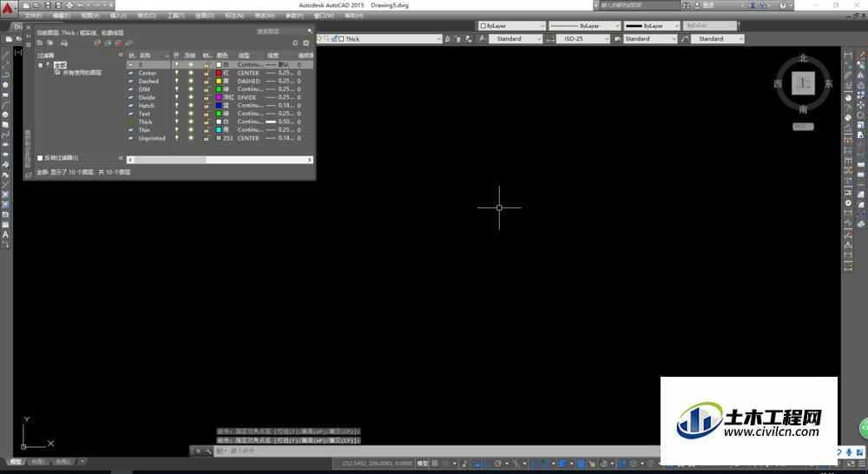Open the 绘图(D) menu
The width and height of the screenshot is (868, 474).
tap(204, 16)
